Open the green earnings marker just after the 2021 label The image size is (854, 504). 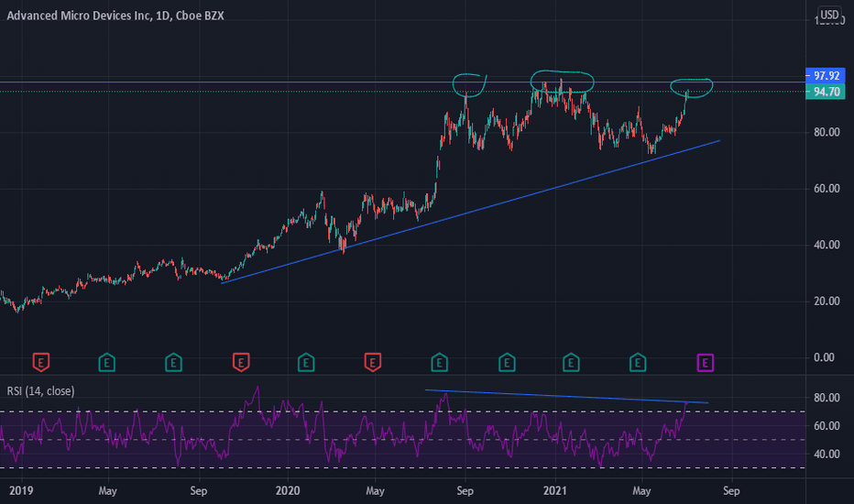571,362
